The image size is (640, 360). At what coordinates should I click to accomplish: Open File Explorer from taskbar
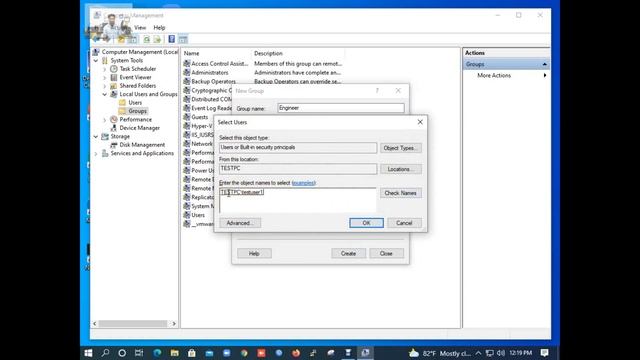[175, 353]
